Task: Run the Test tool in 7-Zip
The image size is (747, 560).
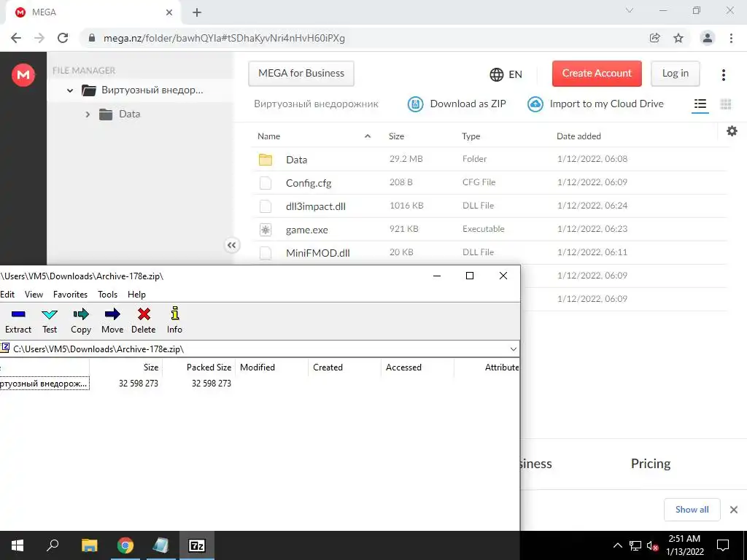Action: point(50,321)
